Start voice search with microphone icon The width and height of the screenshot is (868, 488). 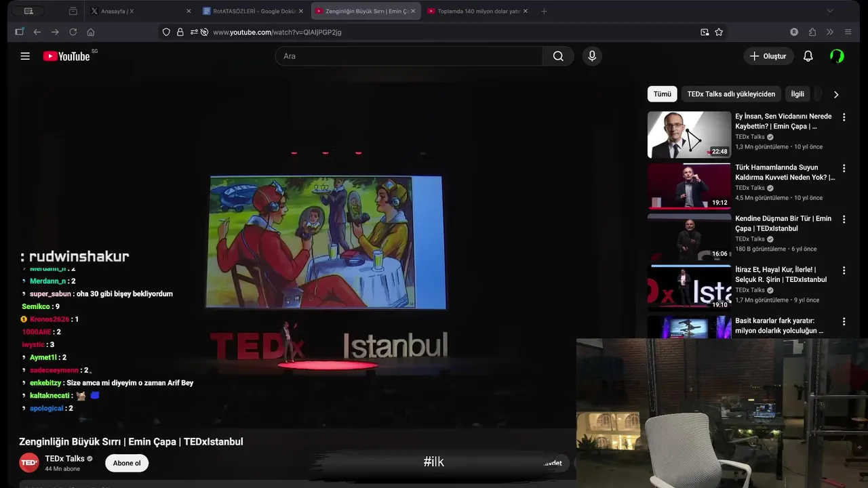pyautogui.click(x=592, y=56)
